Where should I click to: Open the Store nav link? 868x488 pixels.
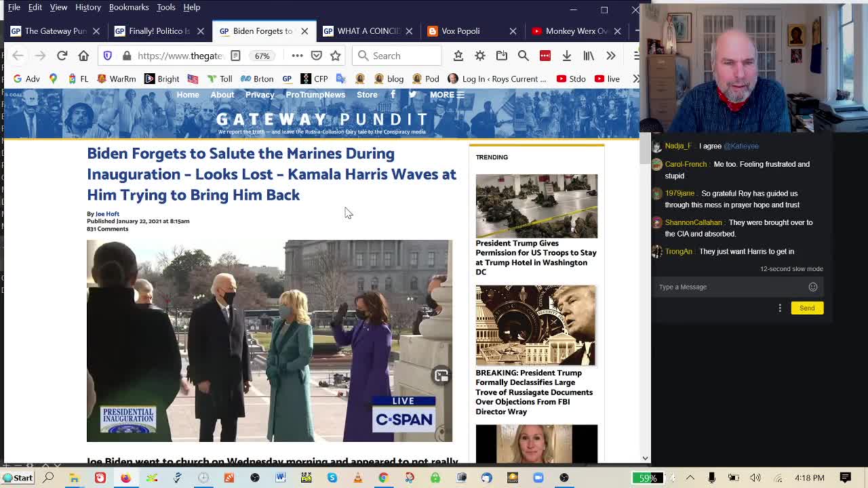pos(367,95)
